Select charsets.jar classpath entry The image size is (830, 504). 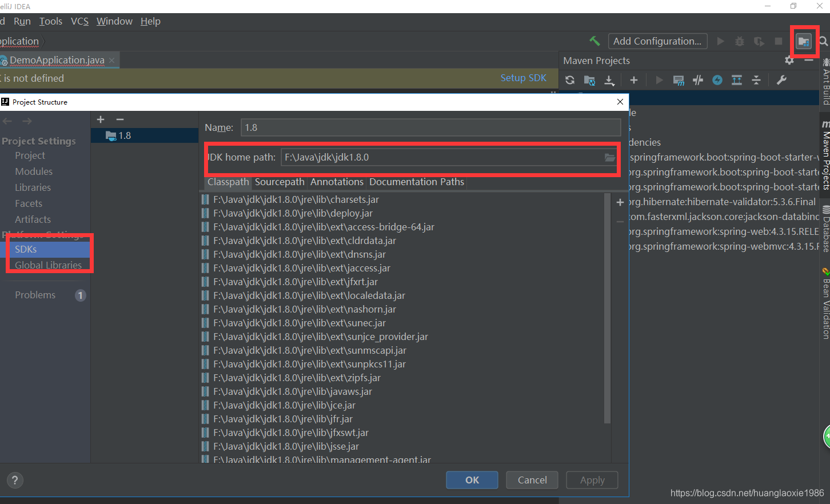[x=296, y=199]
